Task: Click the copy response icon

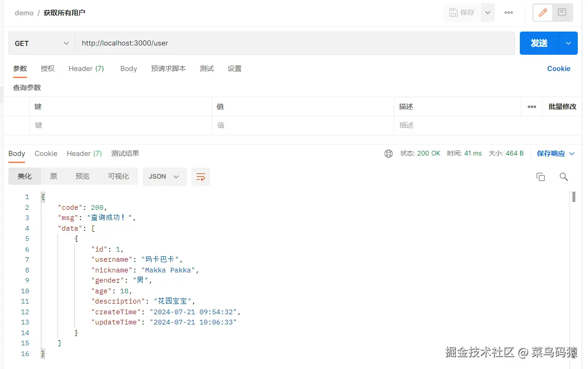Action: 540,177
